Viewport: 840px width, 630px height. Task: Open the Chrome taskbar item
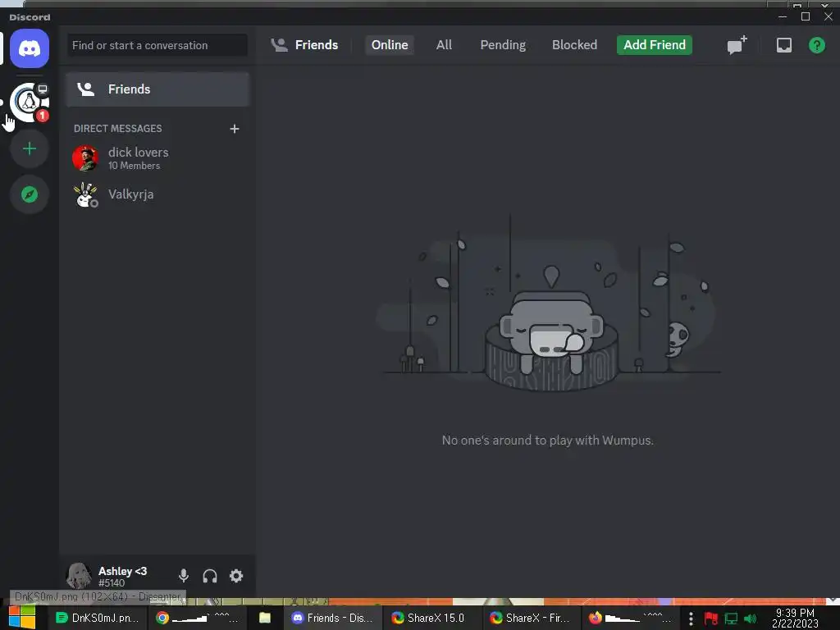point(197,619)
